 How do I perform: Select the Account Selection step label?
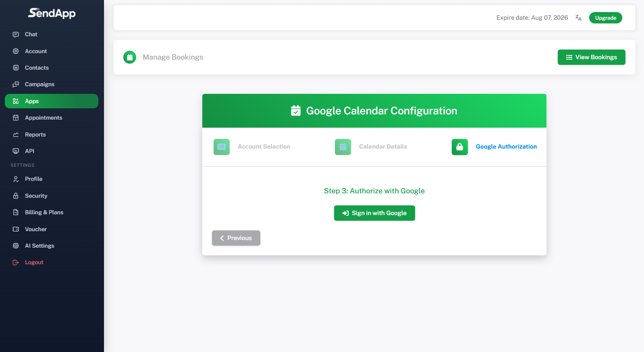(264, 147)
